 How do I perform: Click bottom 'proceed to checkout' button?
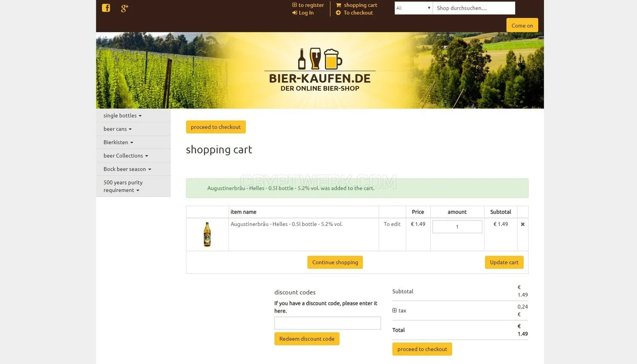pos(422,349)
